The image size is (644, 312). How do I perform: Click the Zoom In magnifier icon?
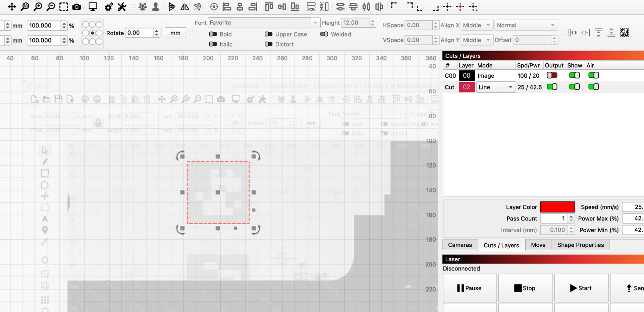pyautogui.click(x=38, y=7)
